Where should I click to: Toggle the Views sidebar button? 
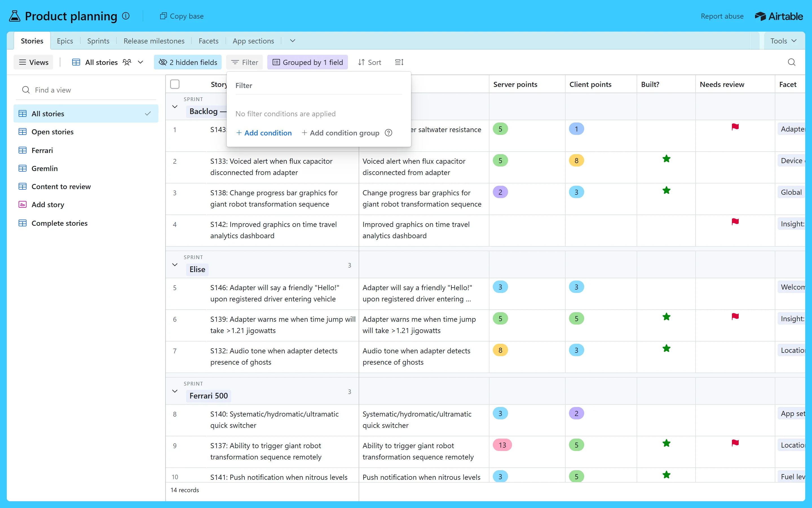pyautogui.click(x=33, y=62)
